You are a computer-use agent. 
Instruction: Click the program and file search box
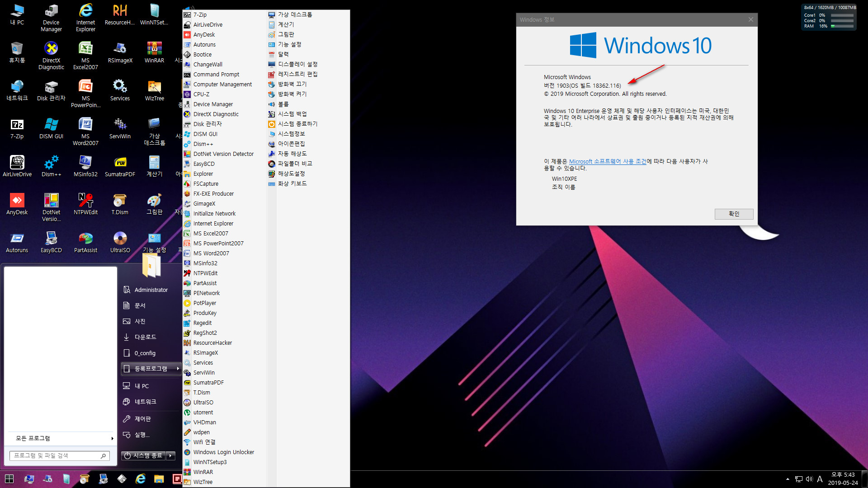60,455
